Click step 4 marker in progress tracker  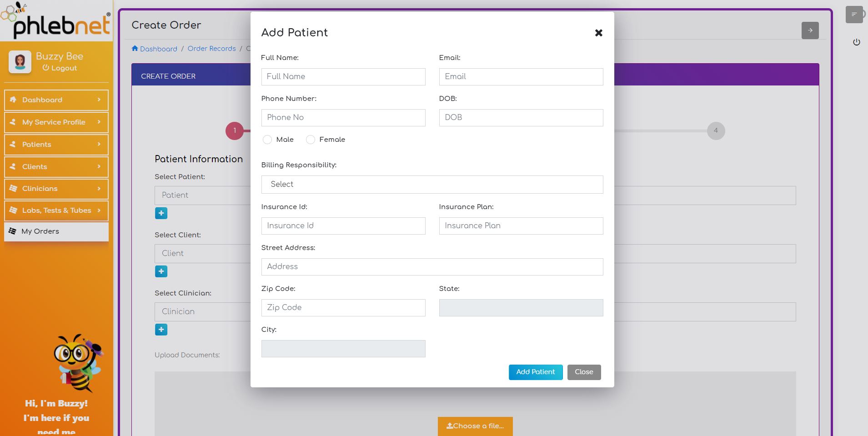pyautogui.click(x=716, y=131)
